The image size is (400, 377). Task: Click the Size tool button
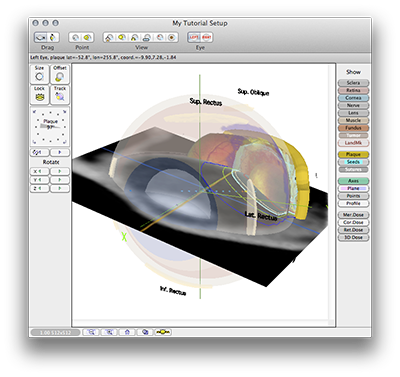39,74
